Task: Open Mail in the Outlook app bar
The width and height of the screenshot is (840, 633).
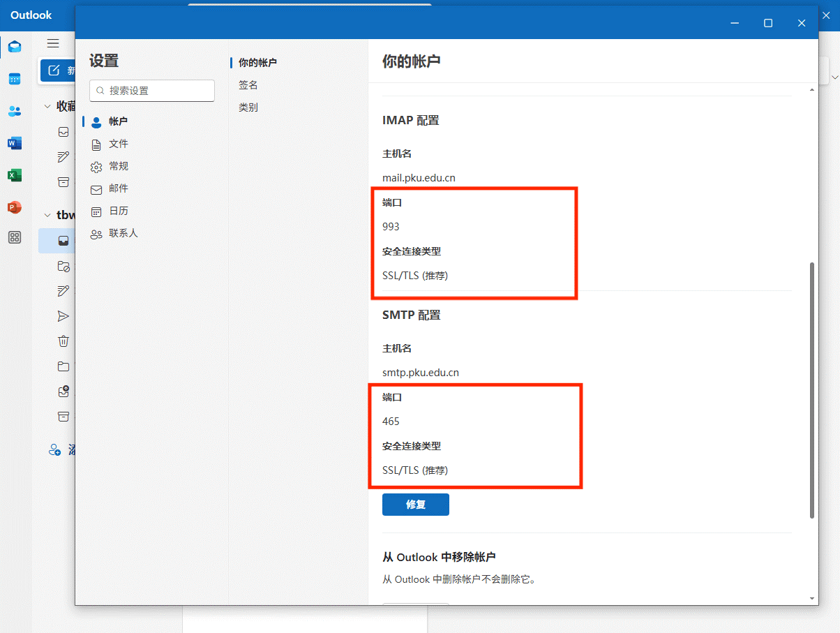Action: [15, 47]
